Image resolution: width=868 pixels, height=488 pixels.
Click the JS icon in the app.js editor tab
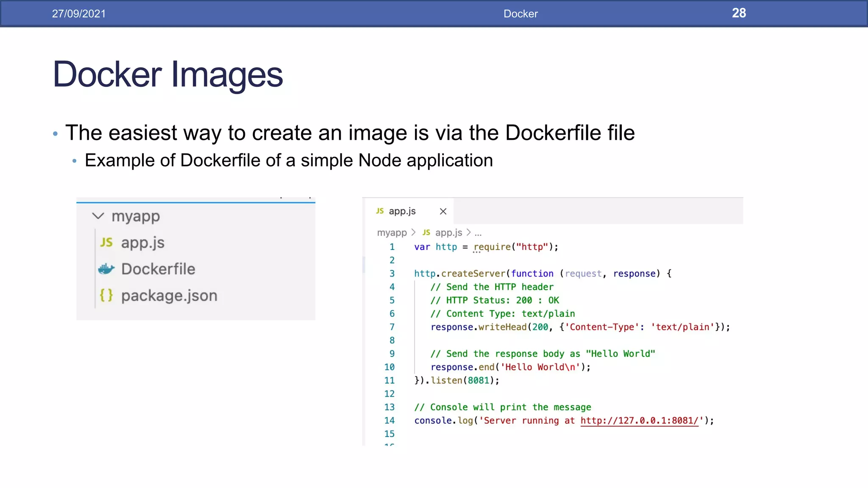coord(380,211)
